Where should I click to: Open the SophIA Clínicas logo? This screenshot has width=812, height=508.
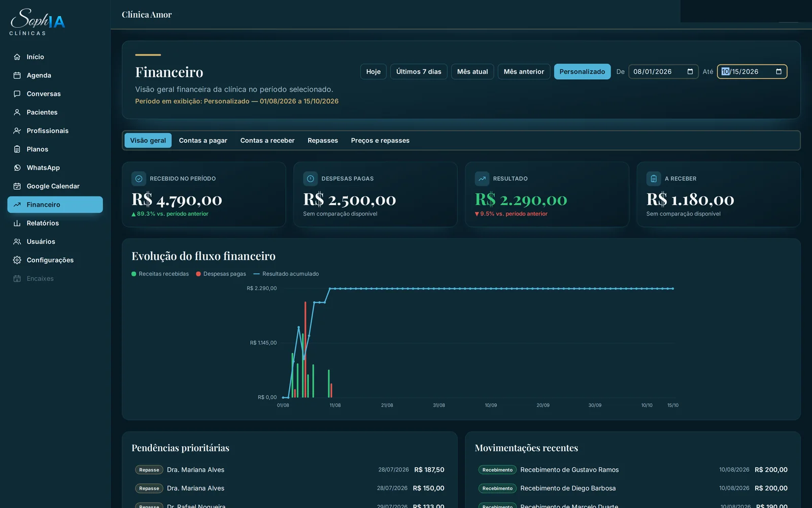click(38, 22)
